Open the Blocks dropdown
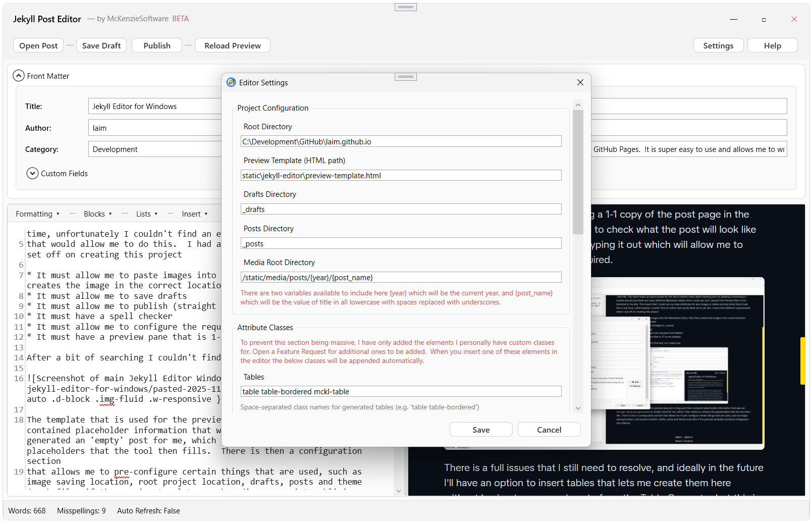 coord(97,214)
